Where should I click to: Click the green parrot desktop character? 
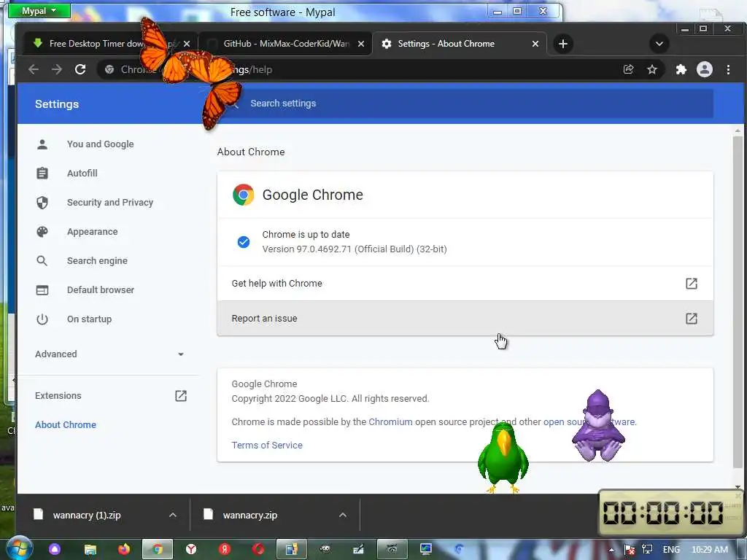click(503, 458)
